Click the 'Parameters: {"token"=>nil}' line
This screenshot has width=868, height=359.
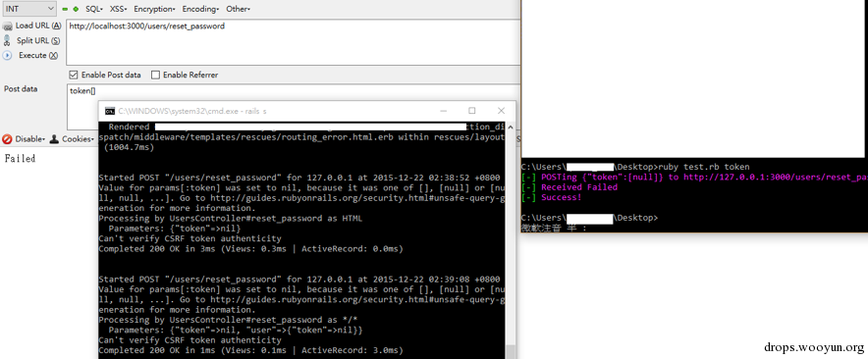click(x=175, y=229)
